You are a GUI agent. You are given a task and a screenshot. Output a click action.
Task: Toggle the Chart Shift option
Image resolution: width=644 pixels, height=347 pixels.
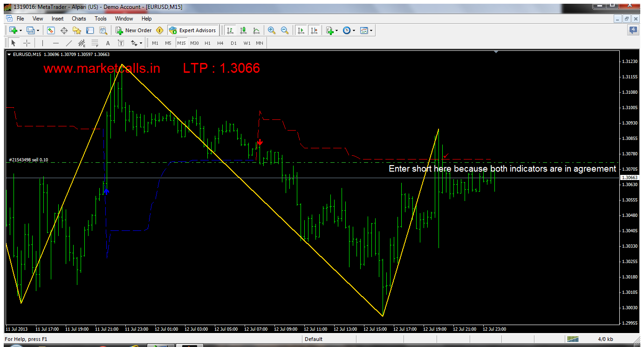tap(314, 30)
